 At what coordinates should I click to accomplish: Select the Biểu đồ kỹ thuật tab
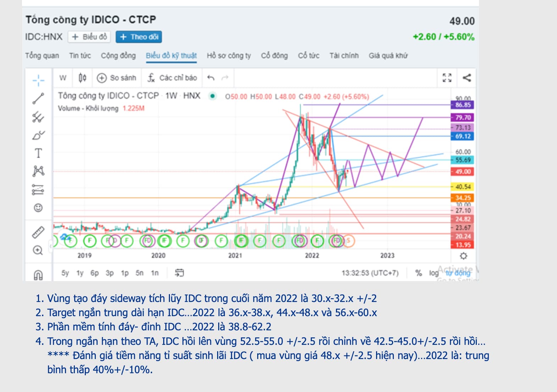[171, 56]
